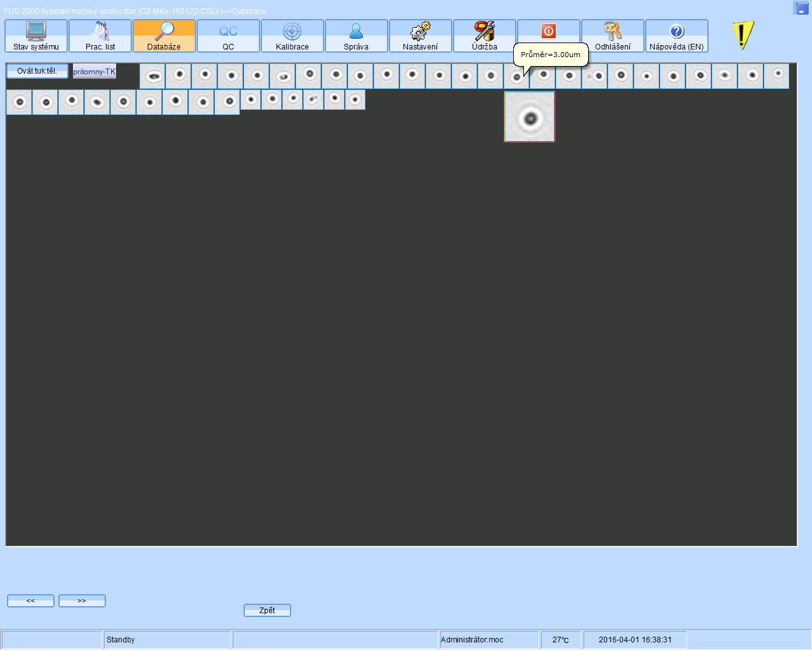Screen dimensions: 812x650
Task: Click blue minimize icon in top-right corner
Action: point(801,8)
